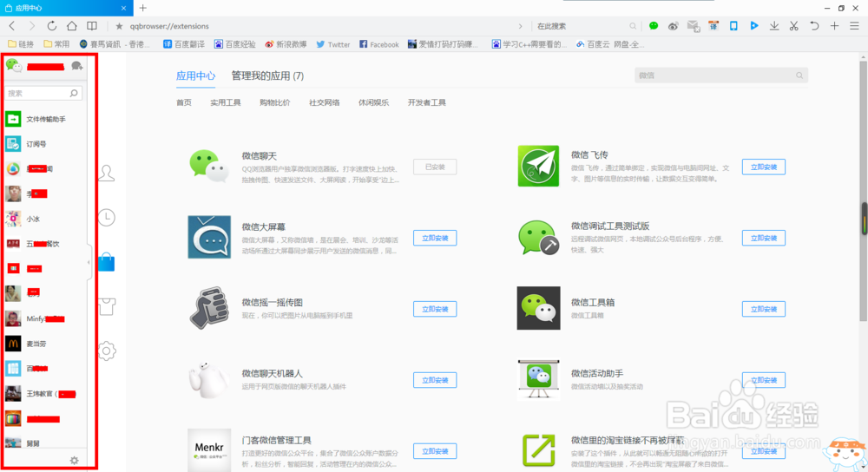
Task: Click the address bar URL qqbrowser://extensions
Action: pyautogui.click(x=169, y=26)
